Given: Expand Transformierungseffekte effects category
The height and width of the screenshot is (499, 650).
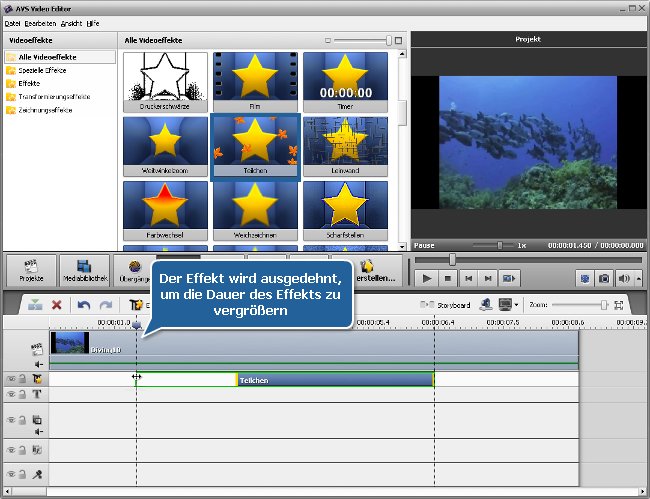Looking at the screenshot, I should (53, 97).
